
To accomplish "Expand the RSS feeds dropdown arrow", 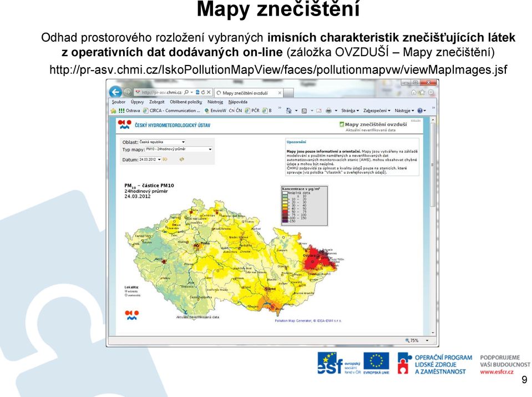I will click(312, 110).
